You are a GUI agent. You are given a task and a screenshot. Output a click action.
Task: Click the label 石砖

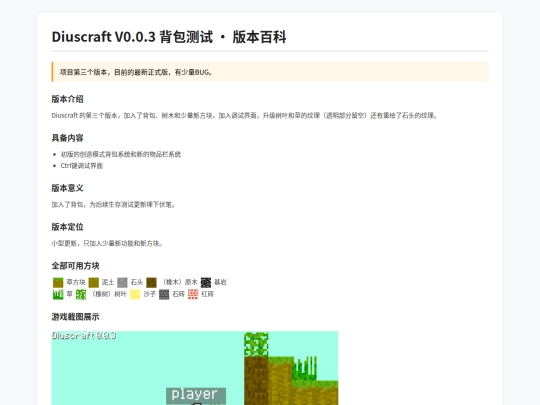(178, 294)
